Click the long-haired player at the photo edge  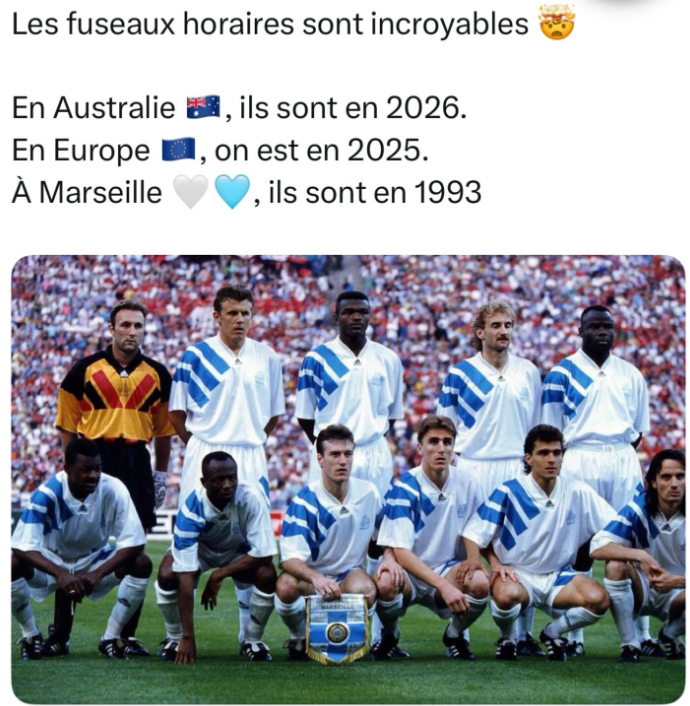[x=649, y=554]
